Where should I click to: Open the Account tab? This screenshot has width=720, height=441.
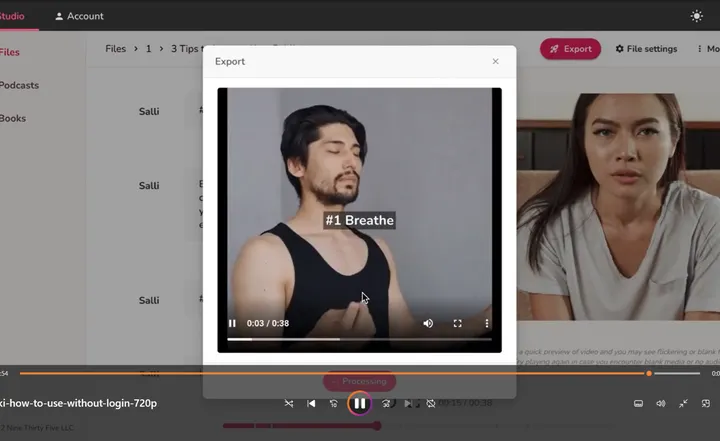(79, 16)
